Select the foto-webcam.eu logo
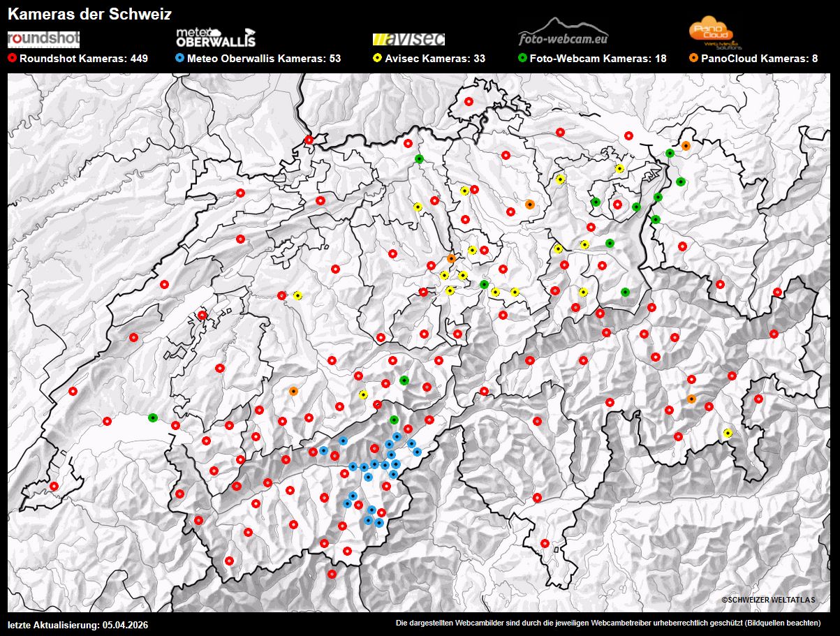Screen dimensions: 840x636 563,33
